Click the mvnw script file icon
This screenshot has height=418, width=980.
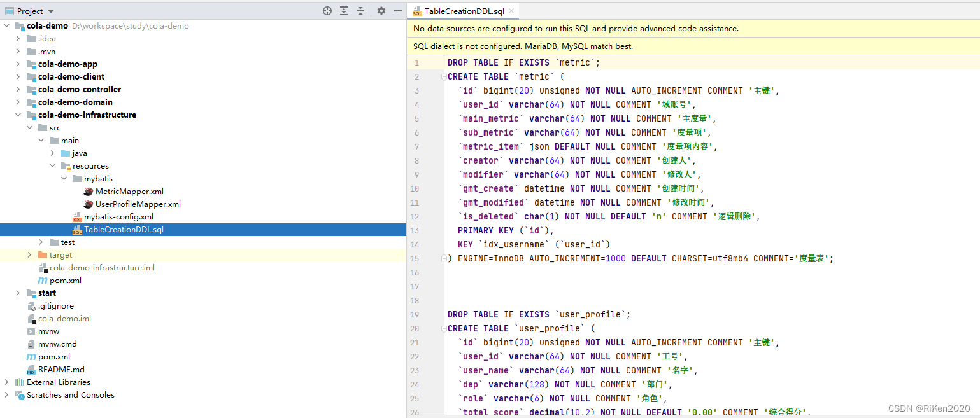[x=31, y=331]
